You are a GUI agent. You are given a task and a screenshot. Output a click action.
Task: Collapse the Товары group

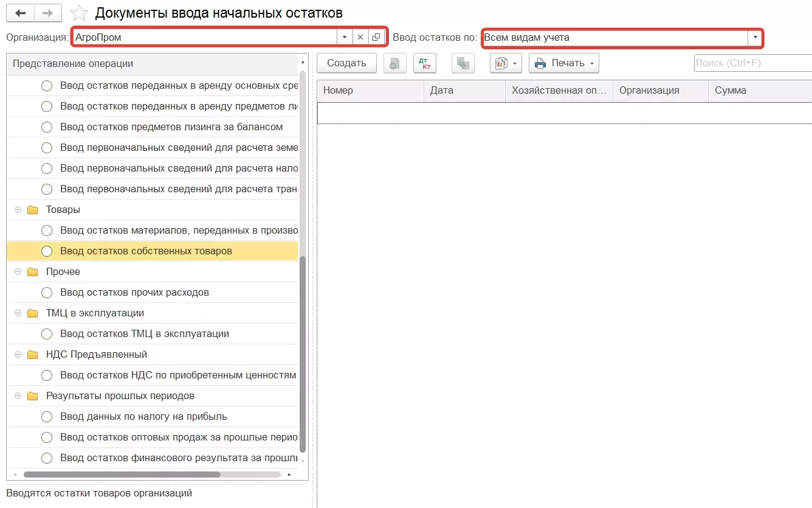pos(18,210)
